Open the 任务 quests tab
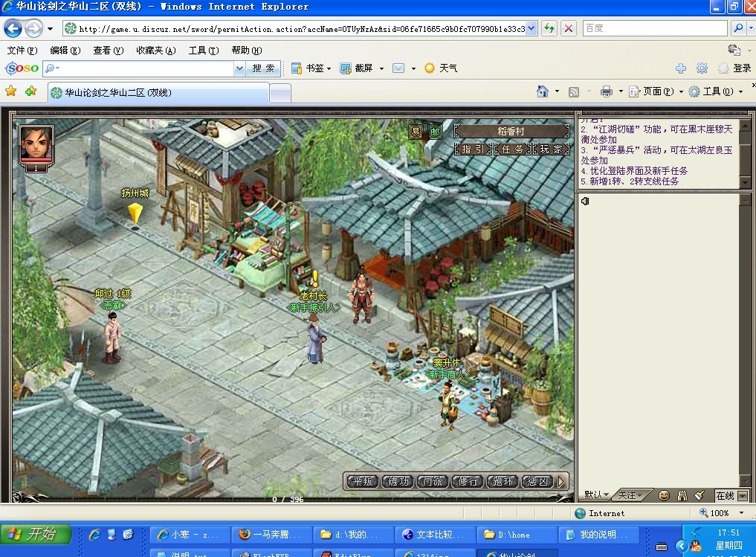The image size is (756, 557). [512, 149]
